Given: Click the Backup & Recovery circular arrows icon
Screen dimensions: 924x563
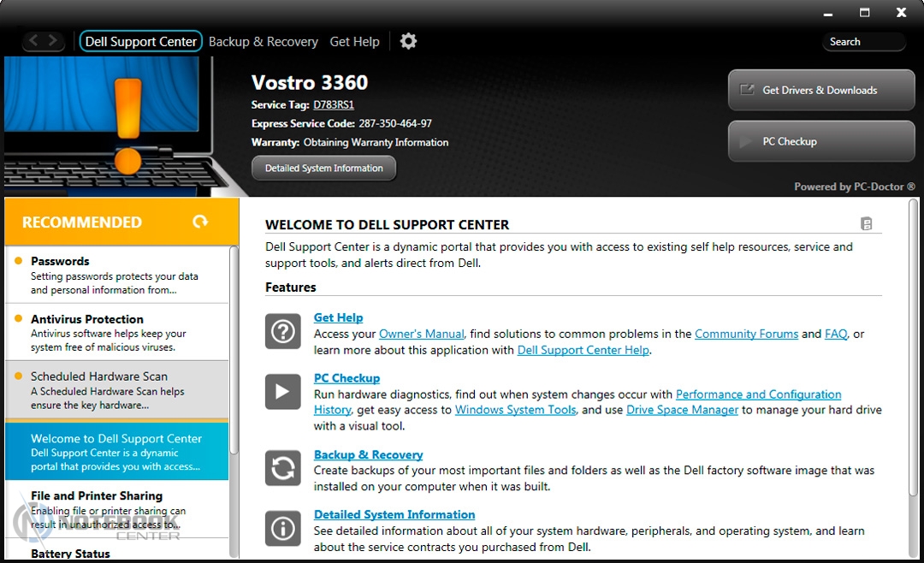Looking at the screenshot, I should point(282,468).
